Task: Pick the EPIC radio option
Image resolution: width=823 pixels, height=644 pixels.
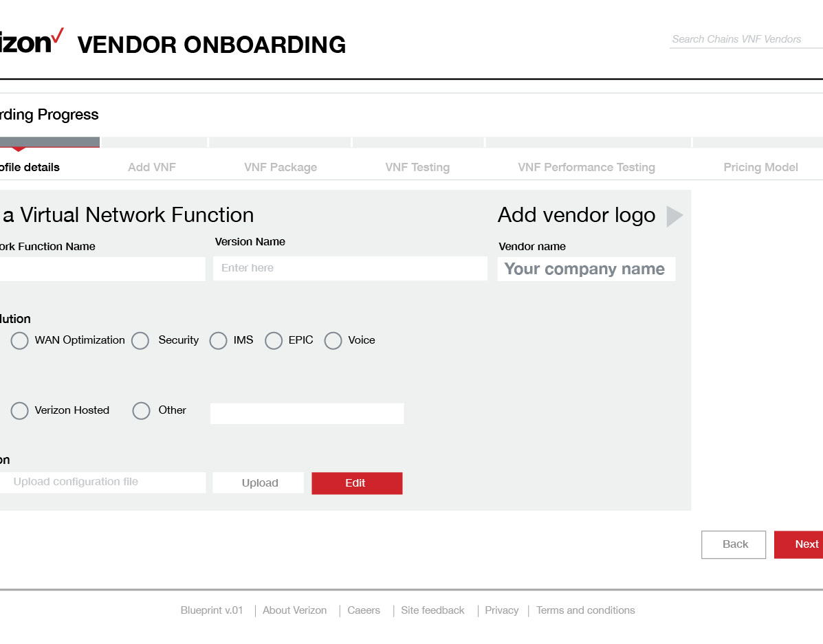Action: (x=274, y=341)
